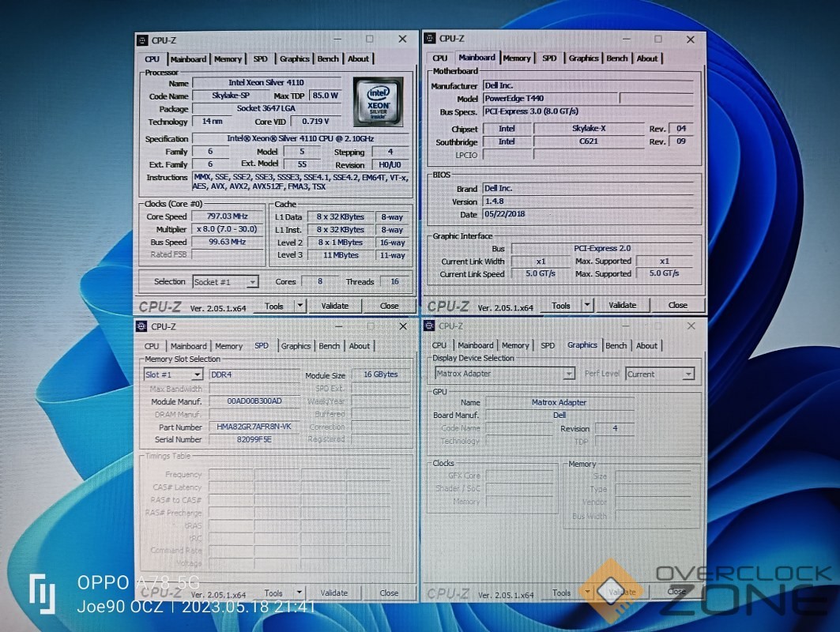Click the Package field Socket 3647 LGA
Image resolution: width=840 pixels, height=632 pixels.
tap(266, 108)
